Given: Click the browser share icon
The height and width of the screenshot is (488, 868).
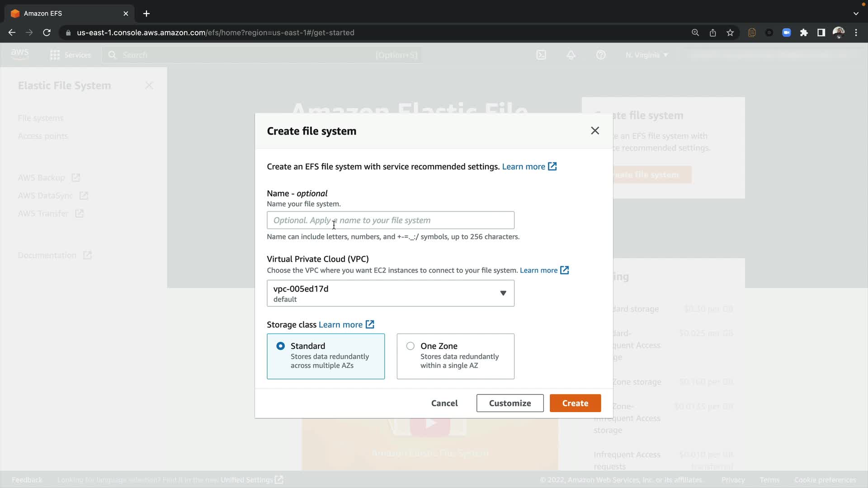Looking at the screenshot, I should tap(712, 33).
